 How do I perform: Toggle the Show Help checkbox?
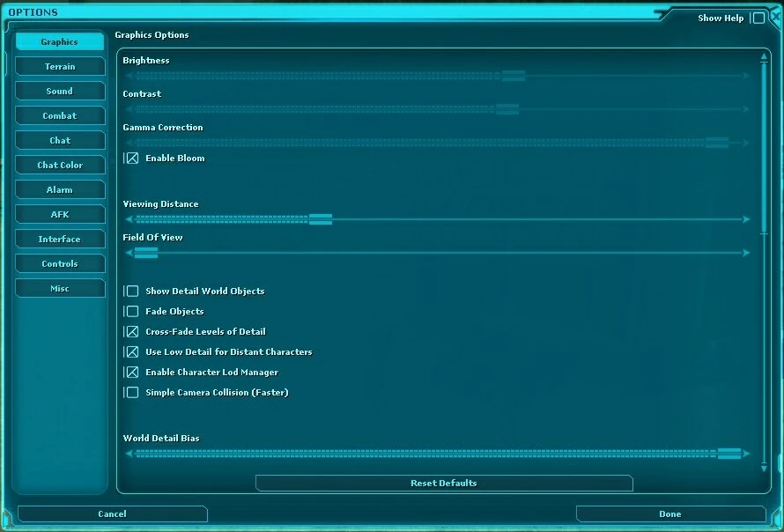point(758,18)
